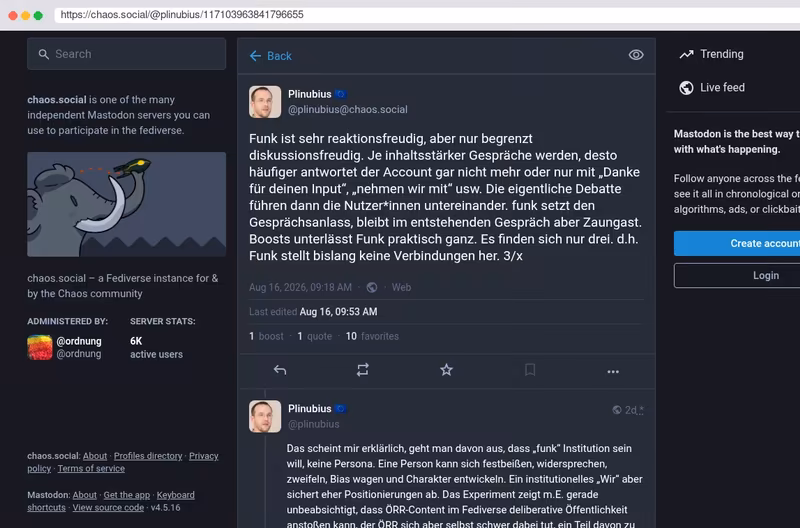Open the more options menu (three dots)
The image size is (800, 528).
coord(613,371)
